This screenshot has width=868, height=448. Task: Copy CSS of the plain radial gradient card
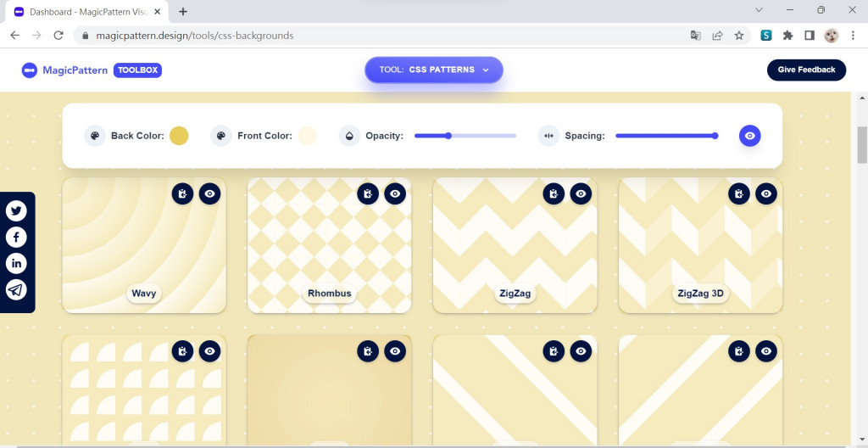point(368,351)
